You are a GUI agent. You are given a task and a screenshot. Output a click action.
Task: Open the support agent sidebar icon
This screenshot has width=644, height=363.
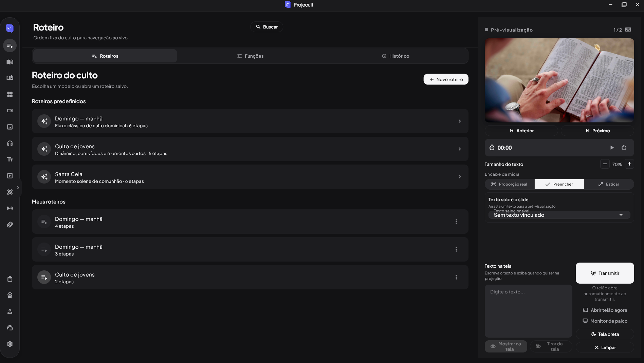(10, 328)
